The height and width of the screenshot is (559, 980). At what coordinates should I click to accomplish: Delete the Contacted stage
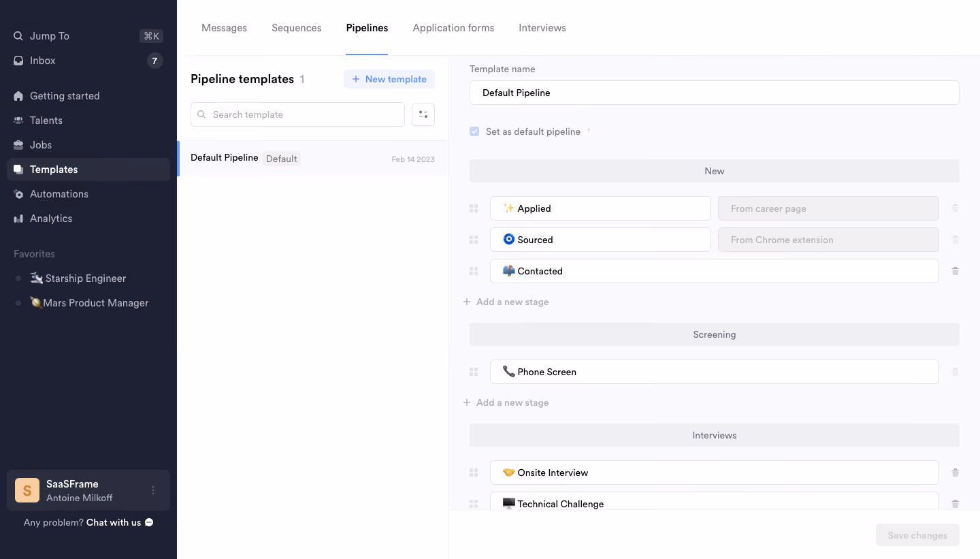pos(955,271)
